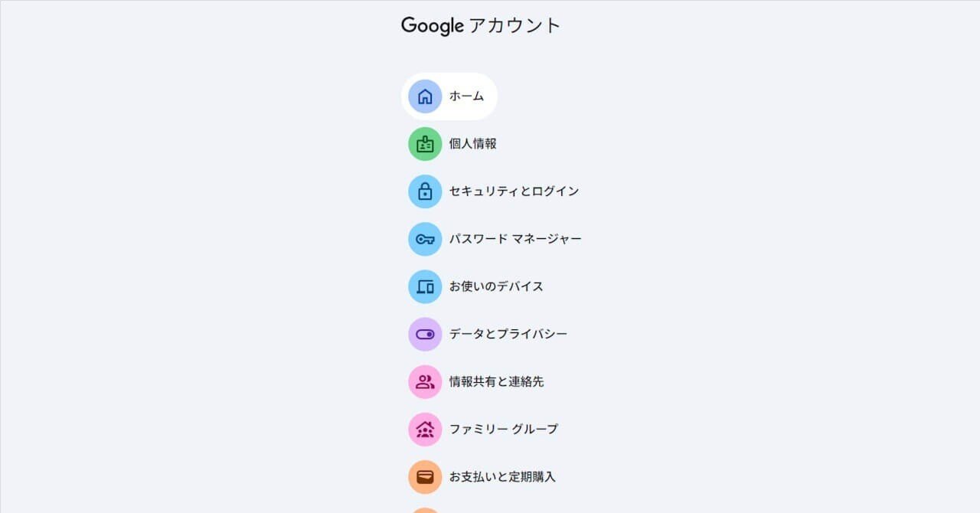Navigate to パスワード マネージャー

click(x=513, y=239)
